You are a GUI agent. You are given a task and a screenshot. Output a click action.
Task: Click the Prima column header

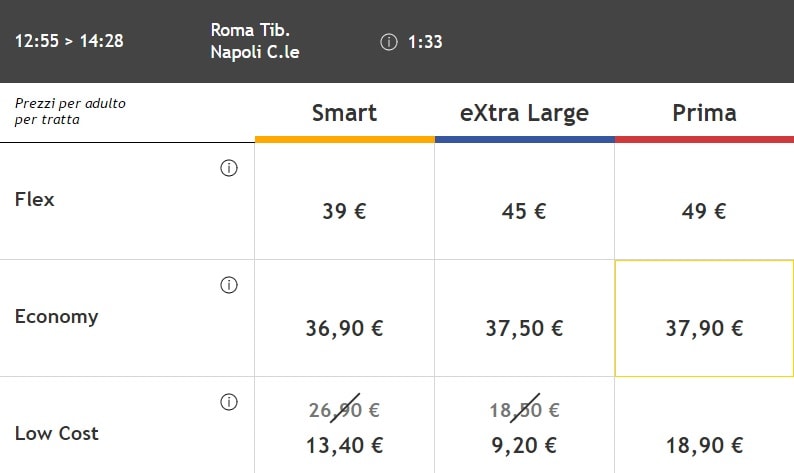point(704,113)
